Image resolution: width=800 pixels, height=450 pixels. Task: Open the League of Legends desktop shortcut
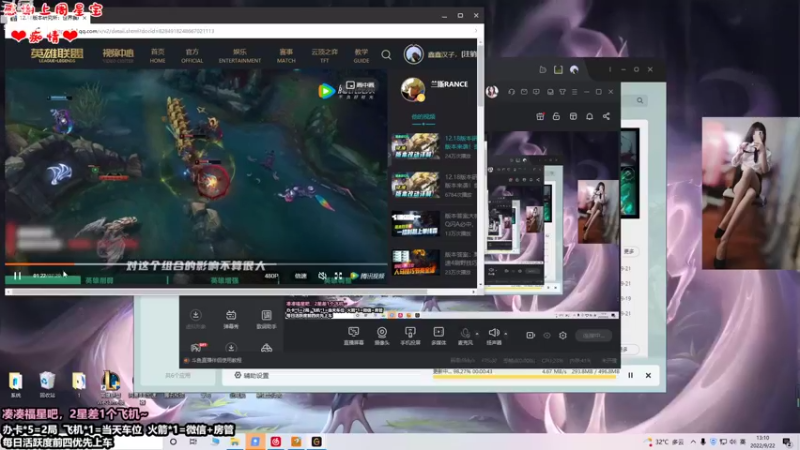[x=110, y=385]
